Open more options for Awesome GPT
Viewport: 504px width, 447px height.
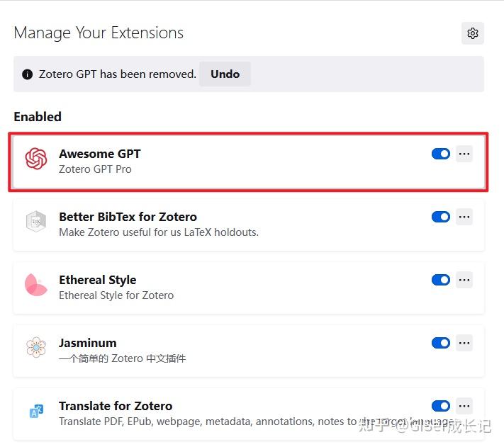(464, 154)
